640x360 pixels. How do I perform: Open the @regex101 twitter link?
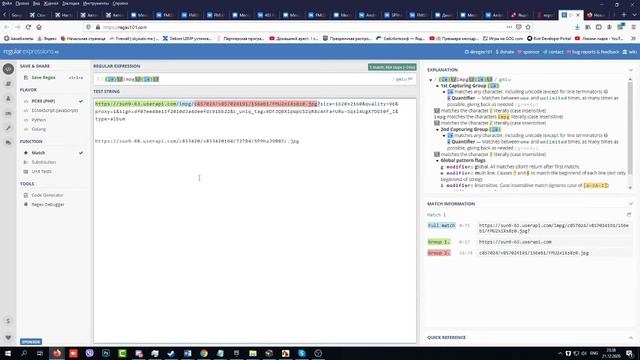[478, 52]
